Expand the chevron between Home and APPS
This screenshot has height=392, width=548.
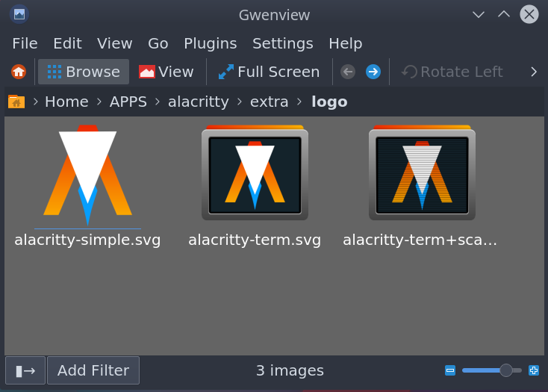tap(99, 102)
